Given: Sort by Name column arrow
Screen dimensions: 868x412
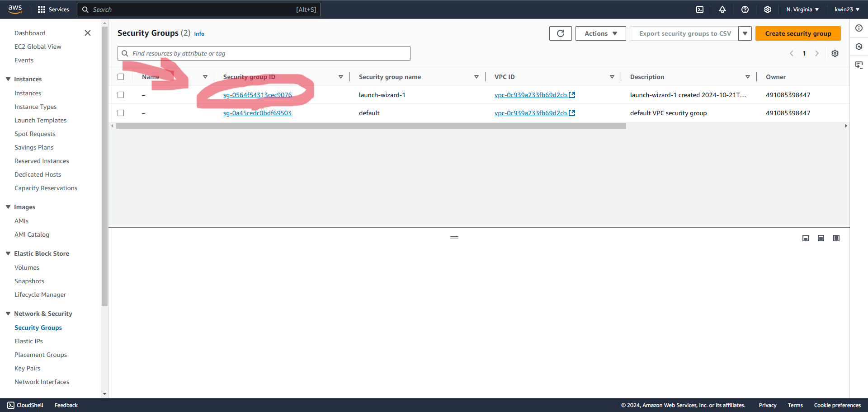Looking at the screenshot, I should point(205,77).
